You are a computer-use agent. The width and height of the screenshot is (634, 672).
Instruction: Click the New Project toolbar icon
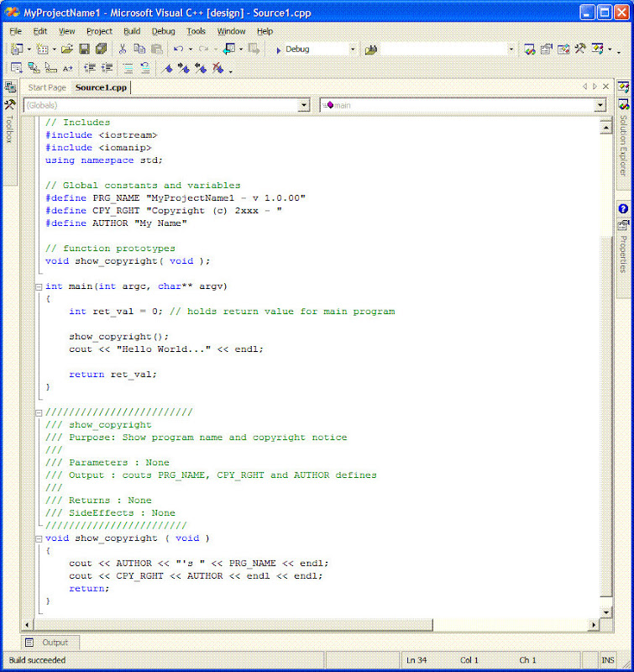point(17,50)
